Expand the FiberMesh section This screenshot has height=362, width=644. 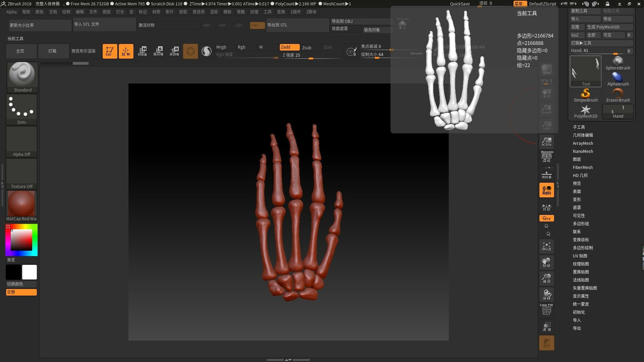pyautogui.click(x=582, y=167)
